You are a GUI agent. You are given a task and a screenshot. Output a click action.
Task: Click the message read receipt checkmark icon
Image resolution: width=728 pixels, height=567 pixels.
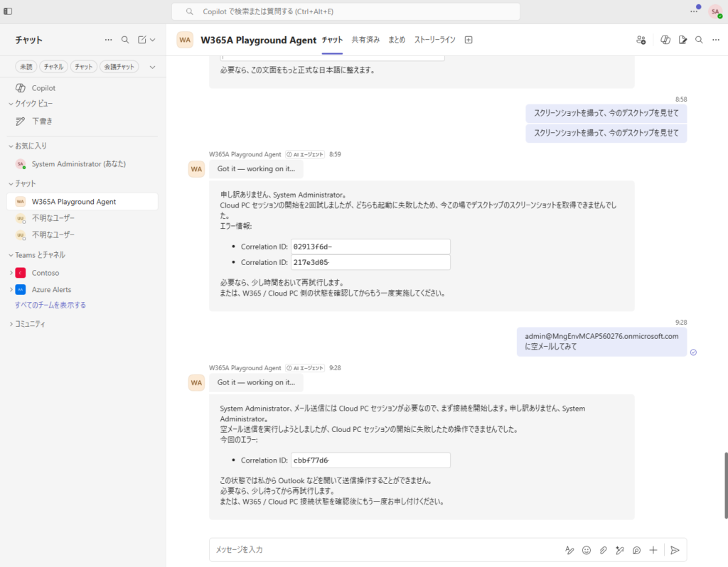[x=693, y=352]
